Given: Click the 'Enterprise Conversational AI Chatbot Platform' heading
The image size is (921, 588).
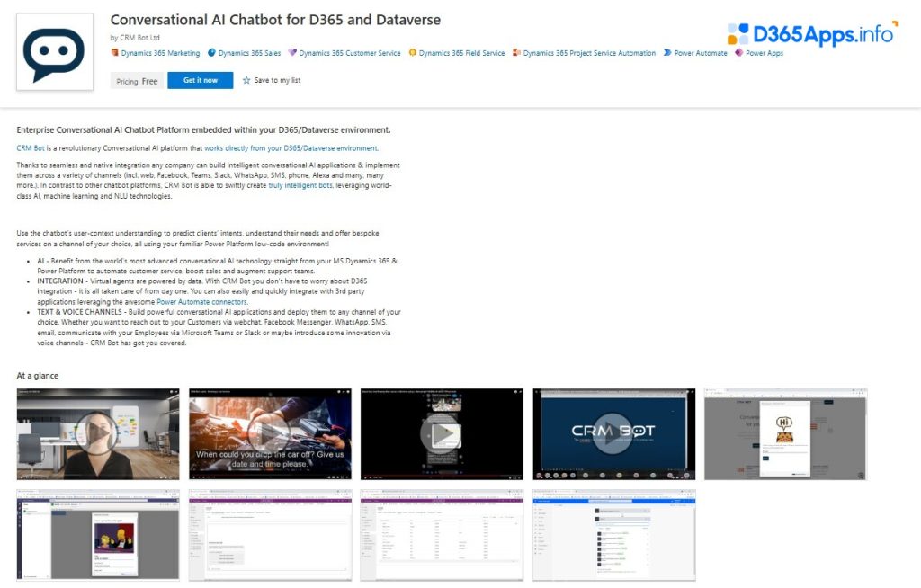Looking at the screenshot, I should click(x=203, y=129).
